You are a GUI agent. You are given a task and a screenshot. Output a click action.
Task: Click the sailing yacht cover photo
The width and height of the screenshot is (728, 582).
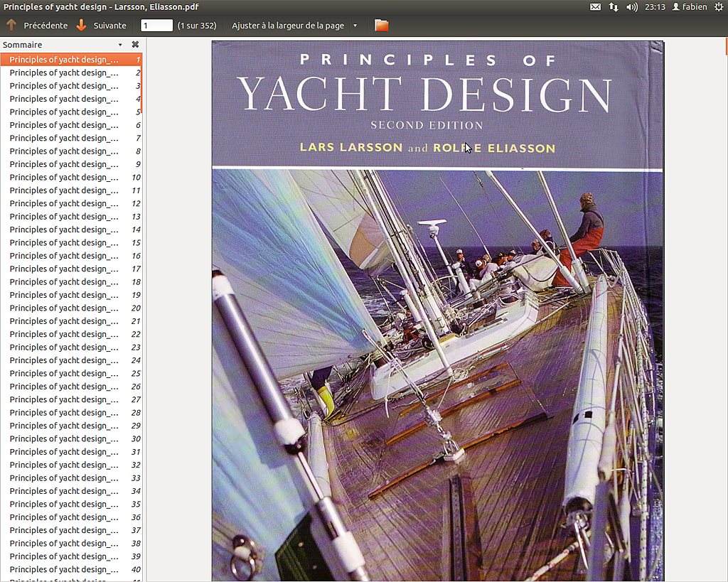point(437,375)
